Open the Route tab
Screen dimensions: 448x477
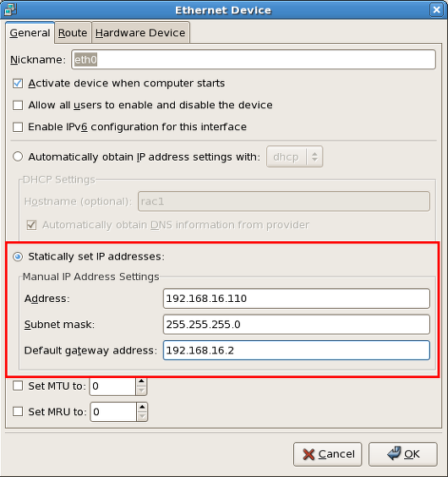(73, 33)
